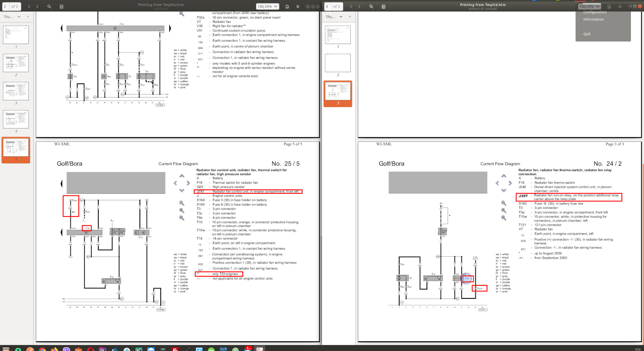Click up arrow on diagram No. 25/5
The width and height of the screenshot is (644, 351).
[182, 176]
